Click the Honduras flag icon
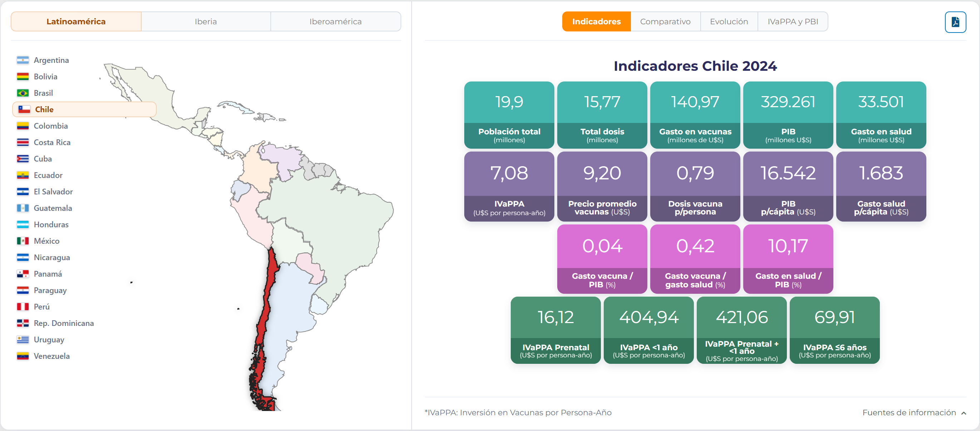Screen dimensions: 980x431 click(x=23, y=224)
